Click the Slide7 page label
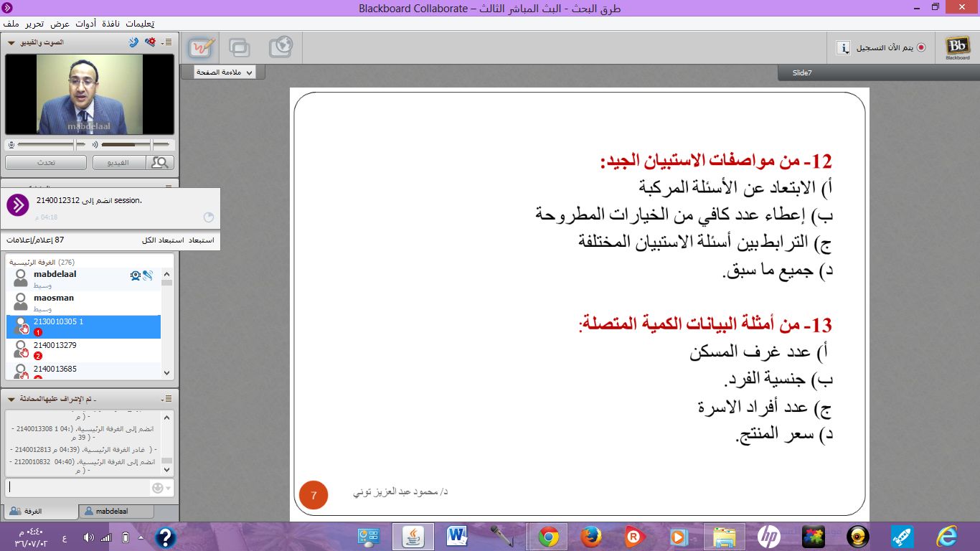980x551 pixels. (x=802, y=73)
